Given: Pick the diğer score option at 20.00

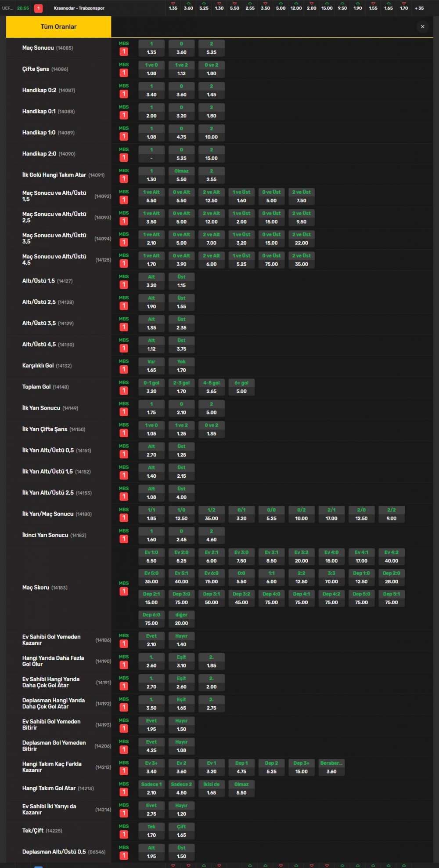Looking at the screenshot, I should click(181, 619).
